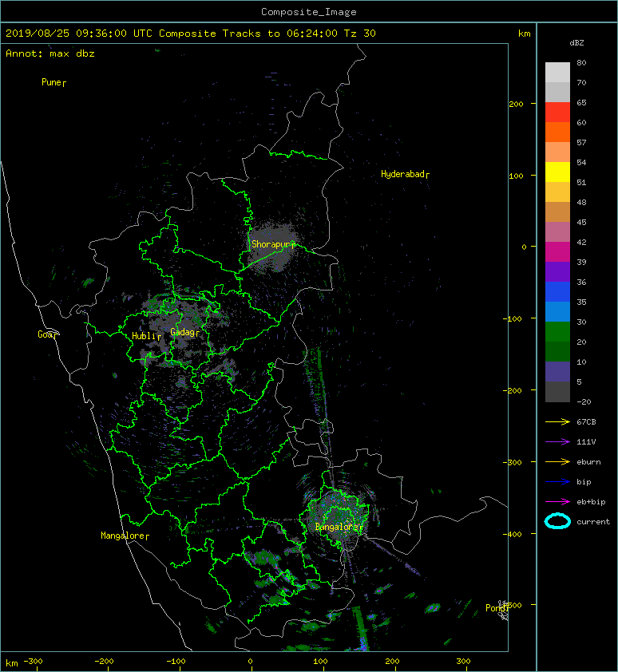Click the eb+bip magenta arrow legend icon
Image resolution: width=618 pixels, height=672 pixels.
557,501
